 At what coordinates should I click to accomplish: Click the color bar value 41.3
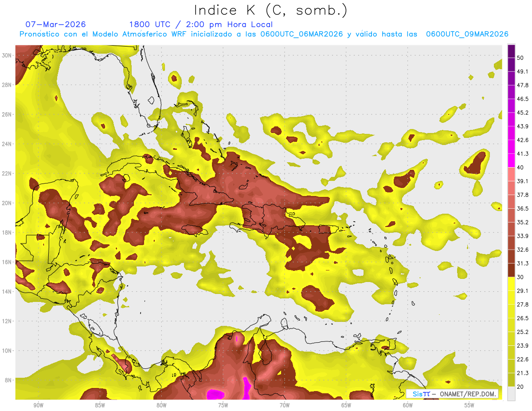(523, 154)
